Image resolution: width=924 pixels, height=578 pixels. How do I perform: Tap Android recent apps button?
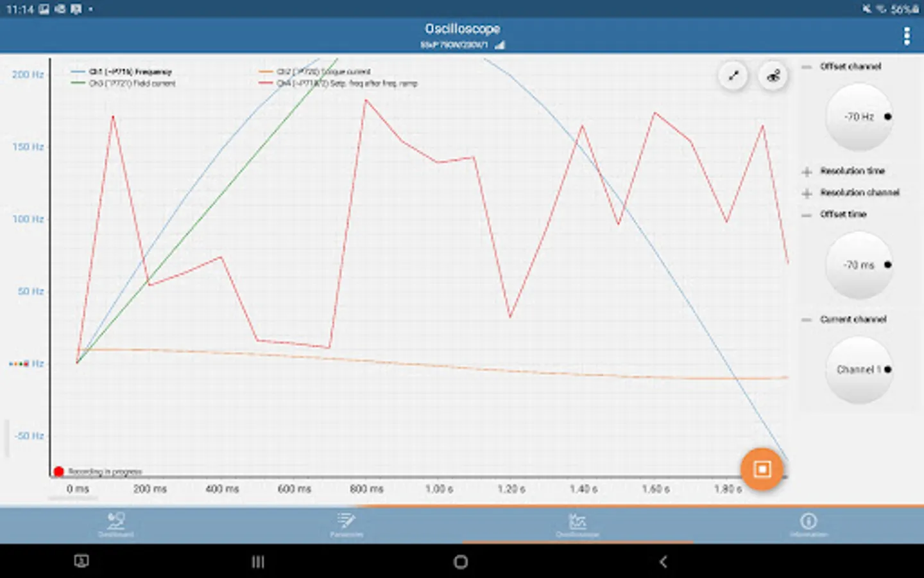click(258, 562)
